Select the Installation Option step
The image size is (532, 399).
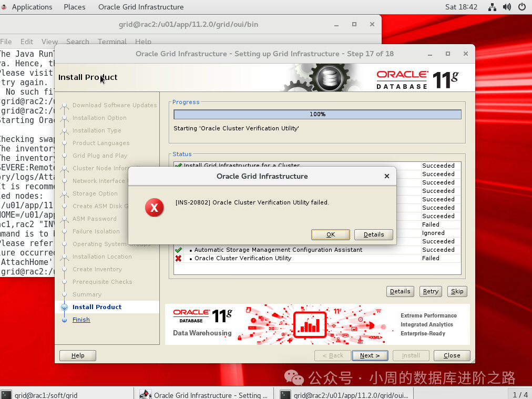(x=99, y=118)
